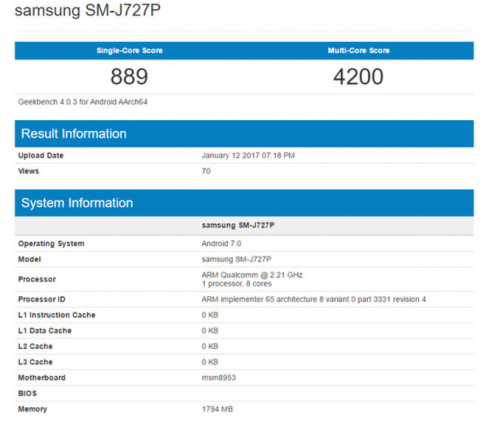Click the 'msm8953' motherboard value
The image size is (500, 427).
click(219, 378)
